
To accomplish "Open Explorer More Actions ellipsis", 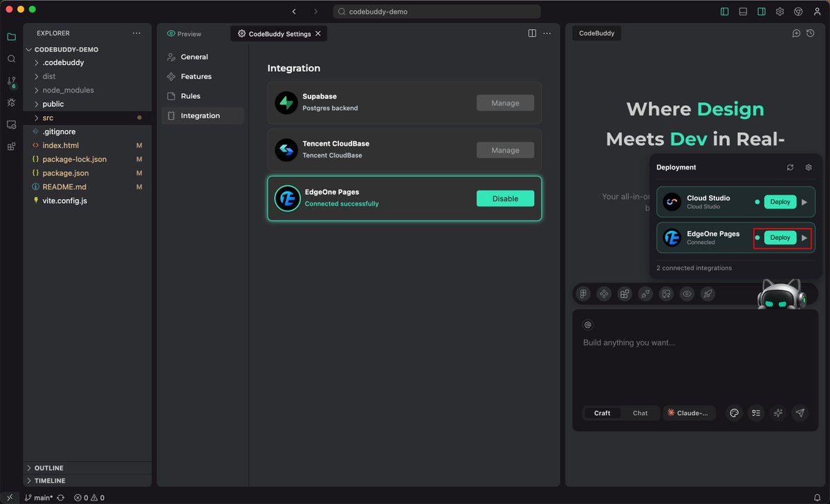I will 136,33.
